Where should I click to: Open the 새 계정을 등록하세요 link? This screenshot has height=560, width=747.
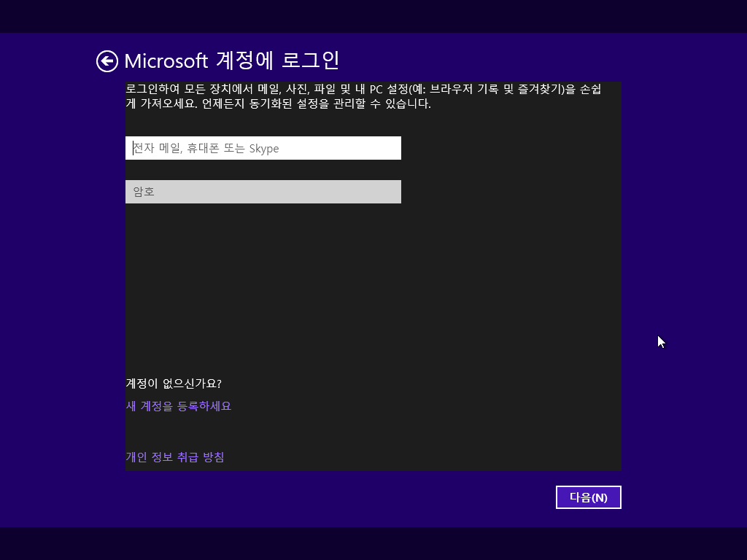pyautogui.click(x=179, y=406)
